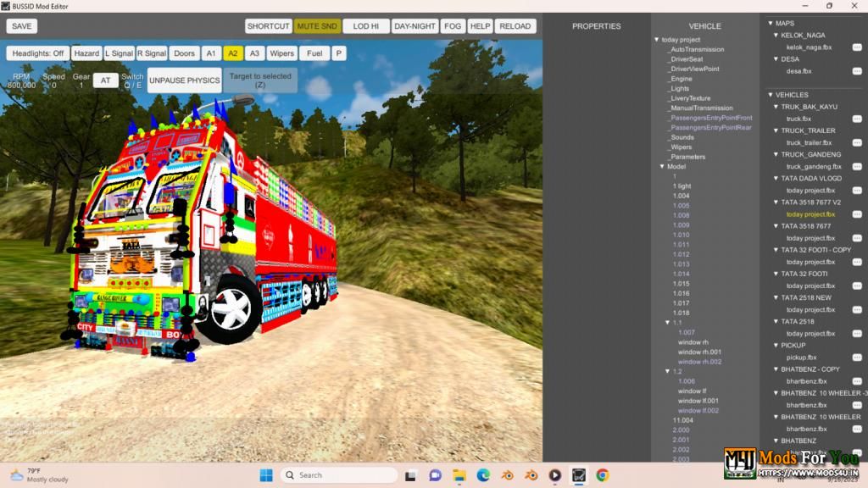Select 1 light model item
The height and width of the screenshot is (488, 868).
click(x=682, y=186)
